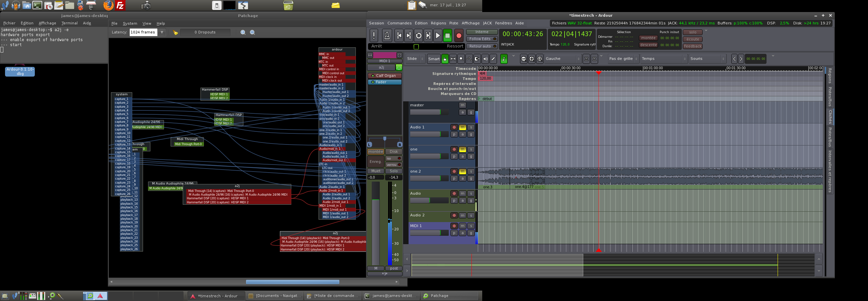Click the zoom out button in Ardour
The image size is (868, 301).
point(524,59)
